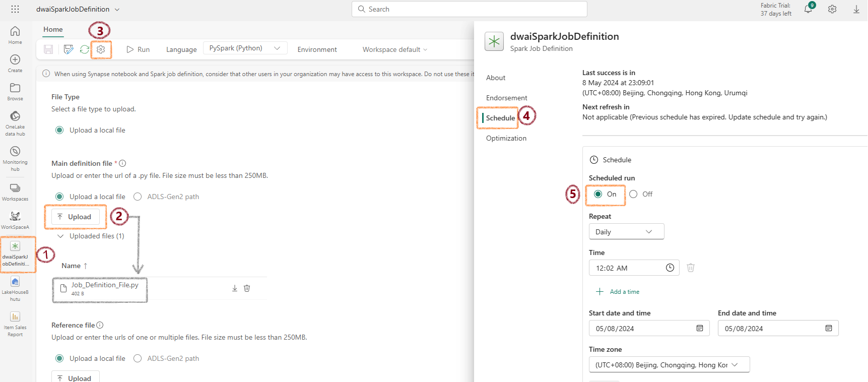The image size is (868, 382).
Task: Open Start date calendar picker
Action: 700,328
